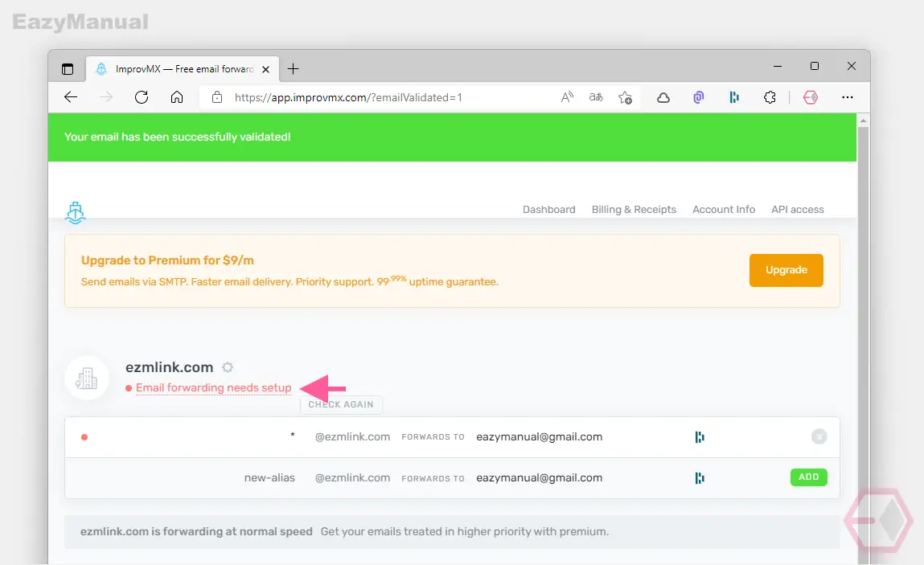Image resolution: width=924 pixels, height=565 pixels.
Task: Click the green ADD alias button
Action: point(808,477)
